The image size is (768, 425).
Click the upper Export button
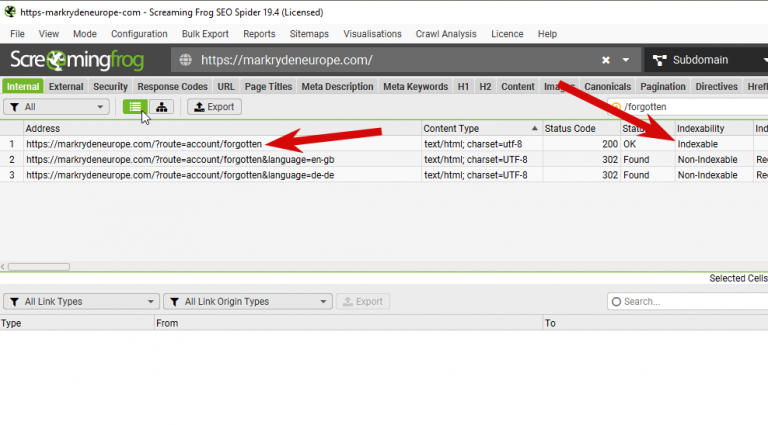214,107
